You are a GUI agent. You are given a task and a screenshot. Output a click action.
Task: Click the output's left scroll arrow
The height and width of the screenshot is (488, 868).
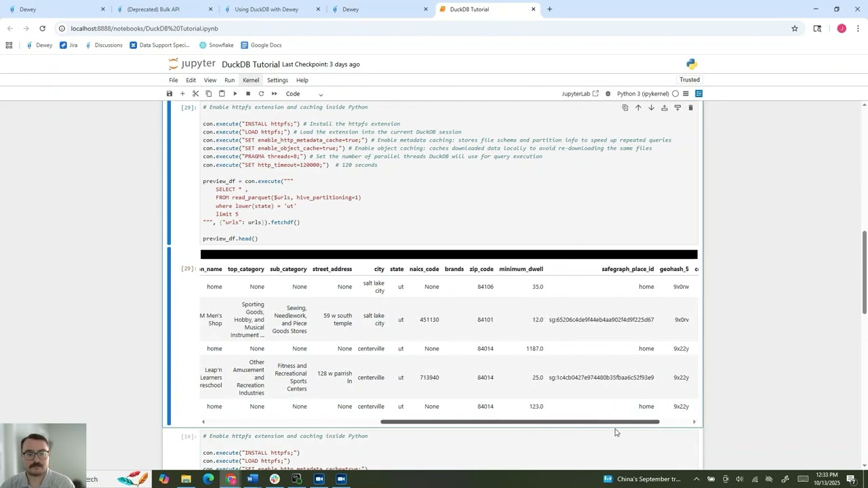tap(203, 422)
